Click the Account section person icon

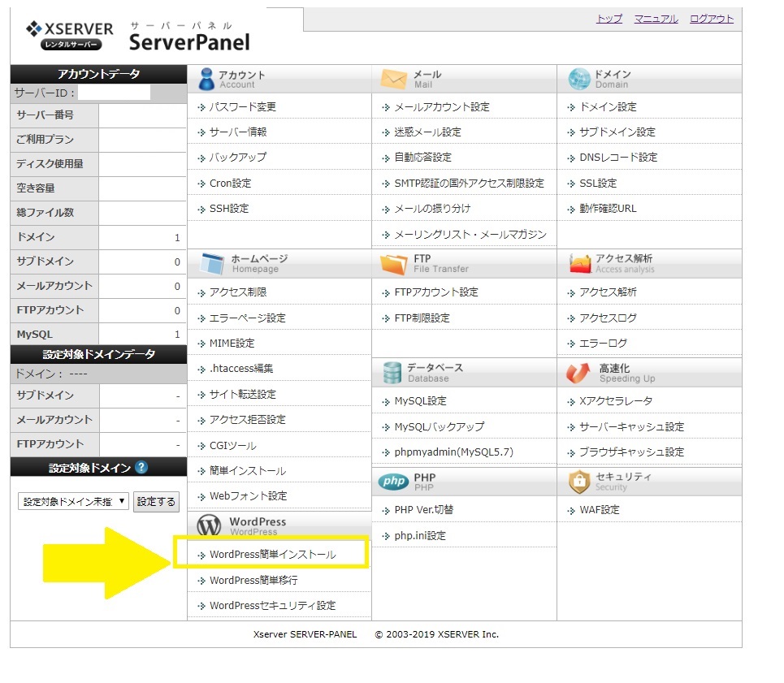click(x=206, y=79)
